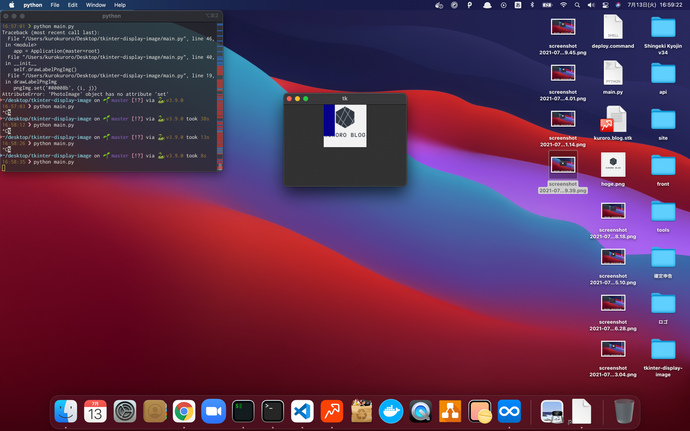The width and height of the screenshot is (690, 431).
Task: Open the python application menu
Action: 33,5
